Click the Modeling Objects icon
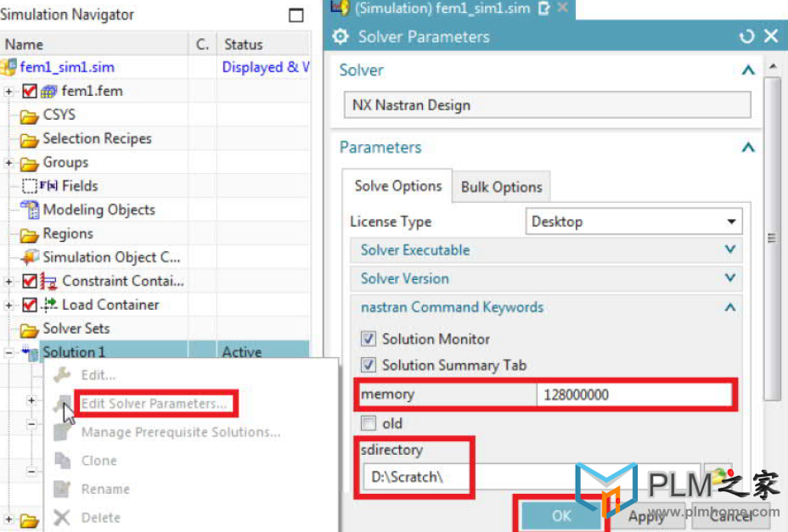This screenshot has width=788, height=532. [30, 210]
